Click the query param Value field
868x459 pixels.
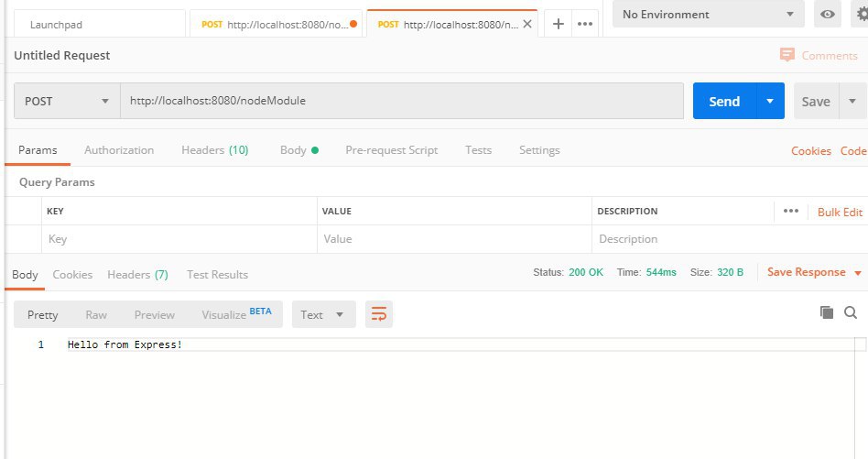pos(454,239)
